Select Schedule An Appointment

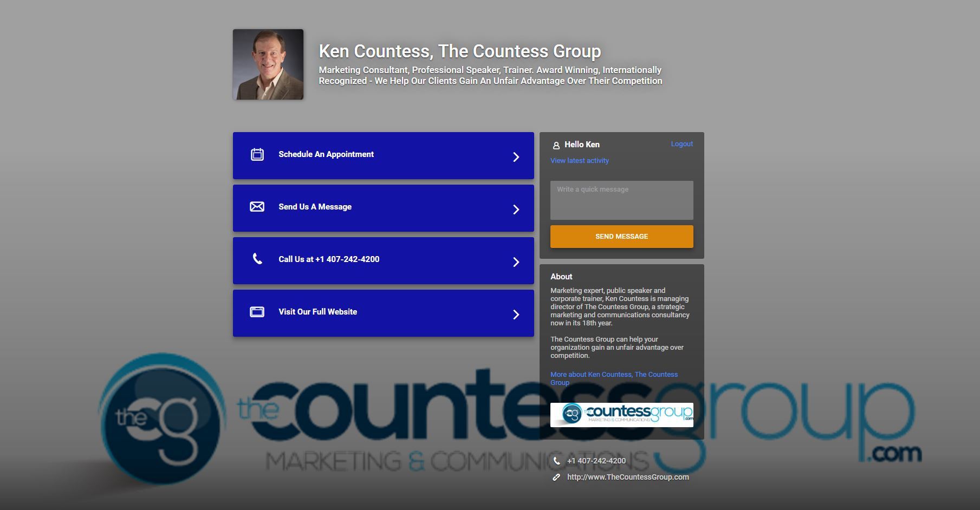coord(384,155)
